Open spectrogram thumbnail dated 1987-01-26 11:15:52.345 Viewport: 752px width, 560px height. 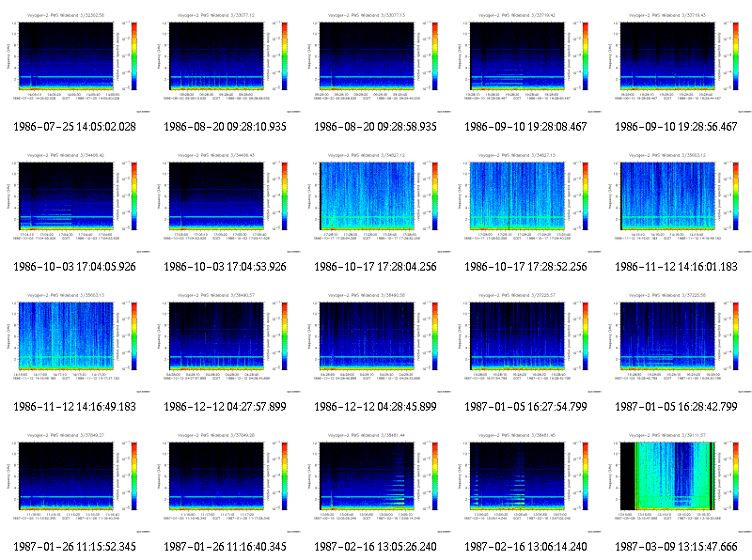[75, 482]
